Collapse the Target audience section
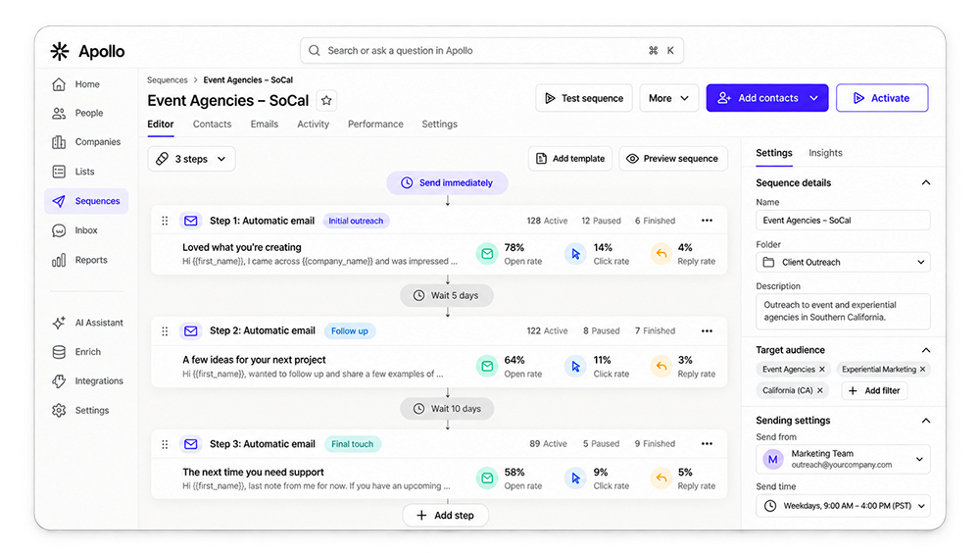980x553 pixels. [926, 350]
